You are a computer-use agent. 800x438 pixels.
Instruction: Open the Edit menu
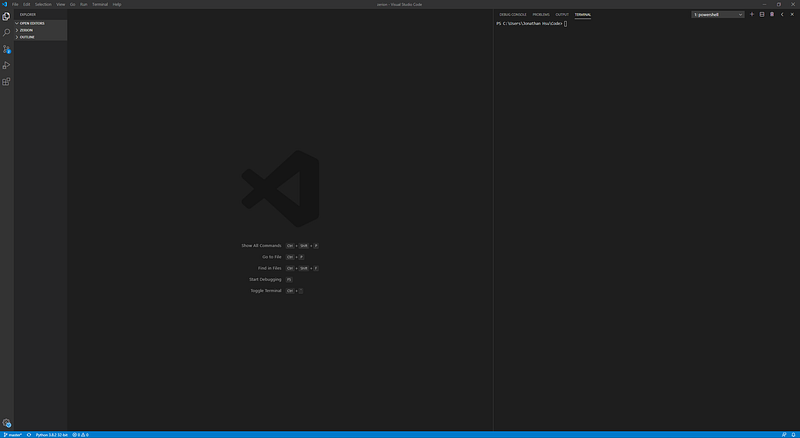[27, 4]
